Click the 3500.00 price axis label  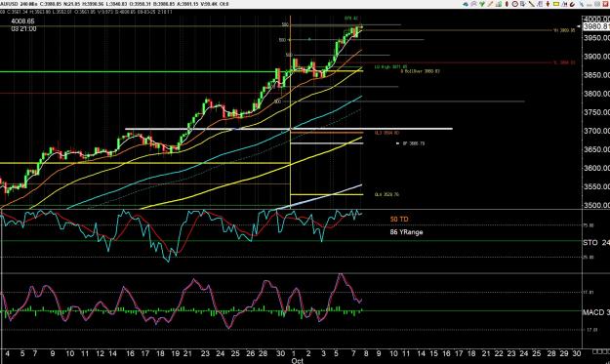point(596,205)
